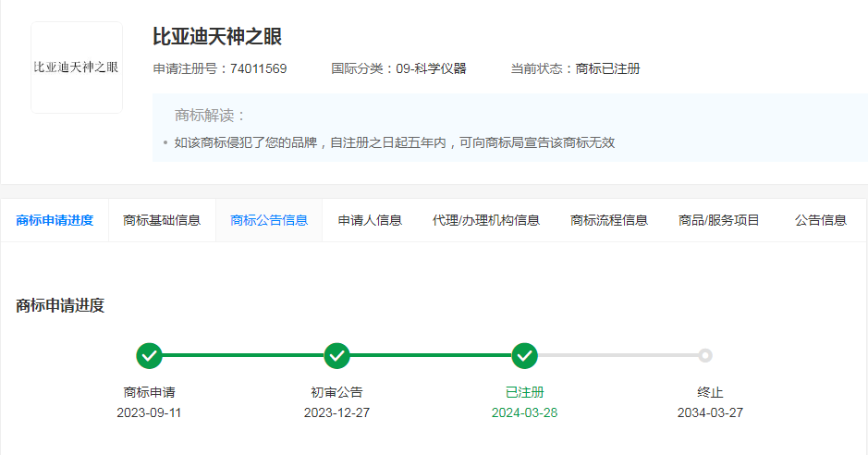Switch to the 公告信息 tab

[820, 220]
